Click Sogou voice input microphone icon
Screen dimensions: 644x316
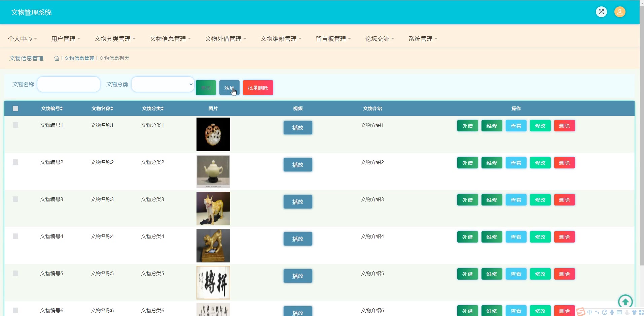[612, 312]
